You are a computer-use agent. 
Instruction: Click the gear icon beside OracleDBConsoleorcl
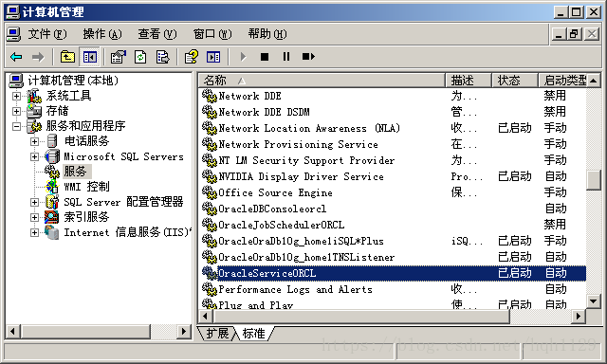210,209
